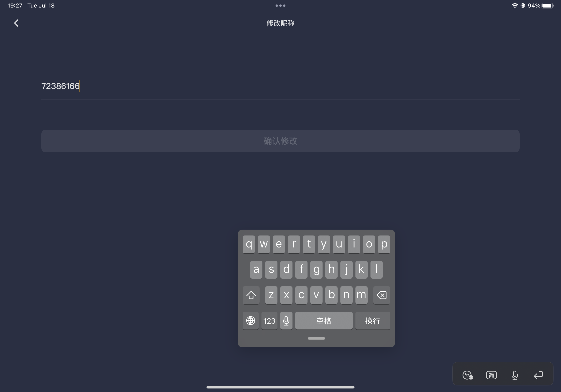Image resolution: width=561 pixels, height=392 pixels.
Task: Switch to the 123 numeric keyboard
Action: click(x=269, y=320)
